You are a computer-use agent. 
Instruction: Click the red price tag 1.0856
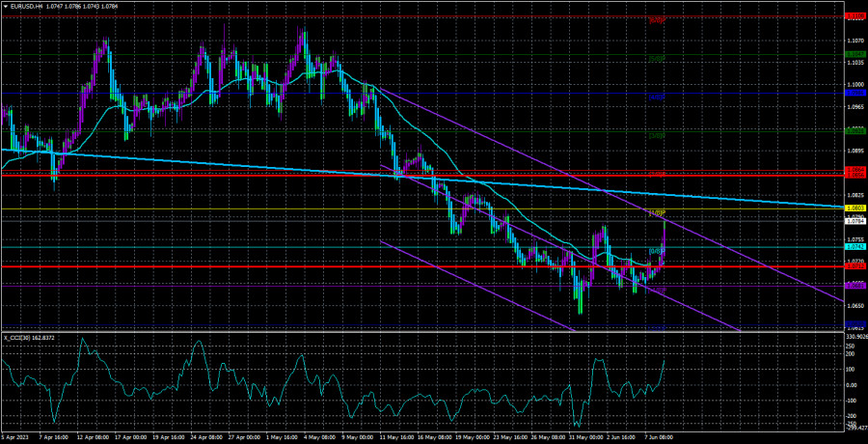[x=855, y=175]
